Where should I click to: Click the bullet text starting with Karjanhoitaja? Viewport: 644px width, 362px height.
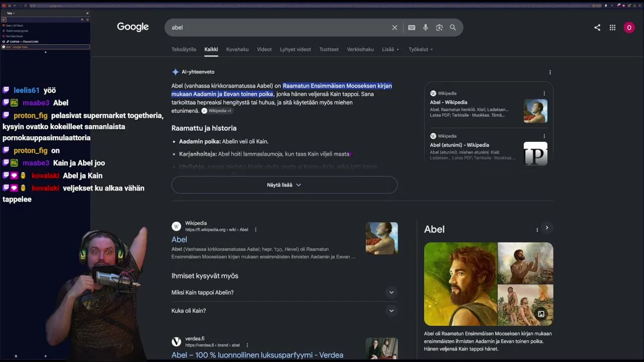pos(264,154)
